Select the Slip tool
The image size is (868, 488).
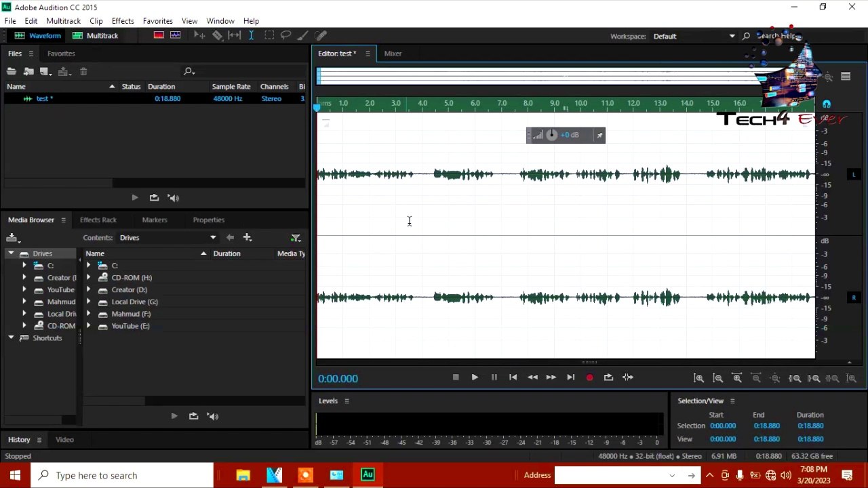(234, 35)
